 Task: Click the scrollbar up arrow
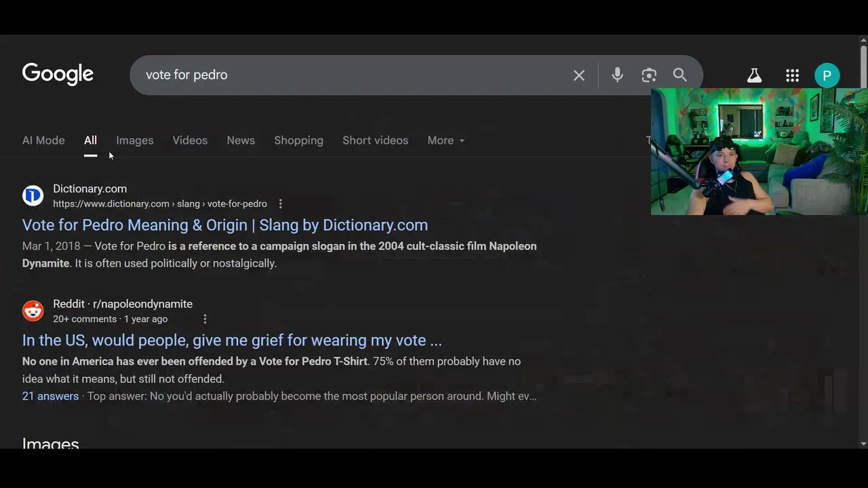pos(863,40)
